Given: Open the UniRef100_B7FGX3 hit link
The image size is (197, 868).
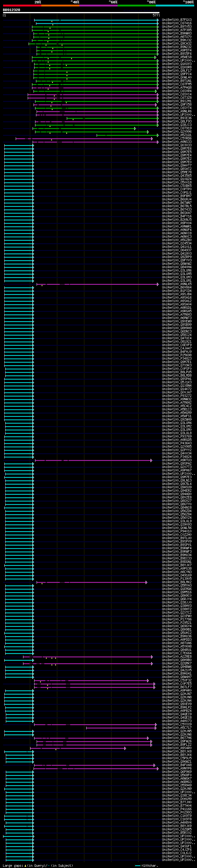Looking at the screenshot, I should tap(177, 20).
